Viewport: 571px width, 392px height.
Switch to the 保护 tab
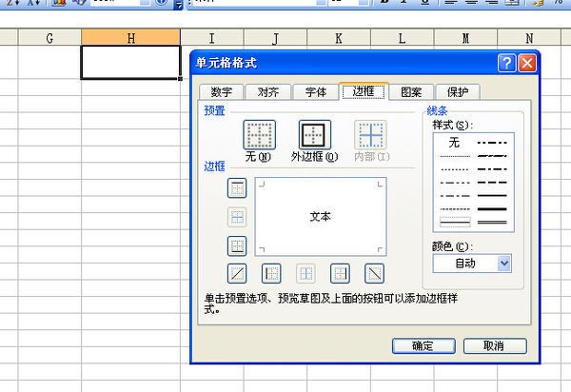458,91
